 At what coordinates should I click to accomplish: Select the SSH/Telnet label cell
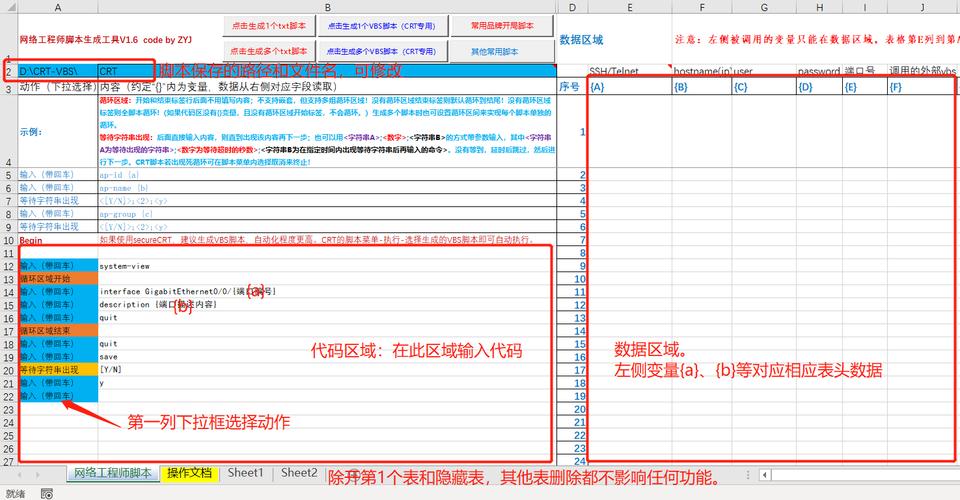pyautogui.click(x=629, y=71)
